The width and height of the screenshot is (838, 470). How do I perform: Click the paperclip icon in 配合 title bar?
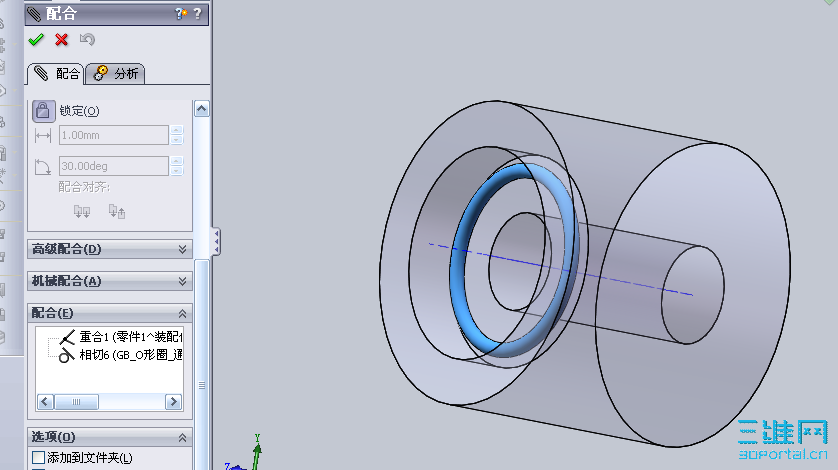34,14
